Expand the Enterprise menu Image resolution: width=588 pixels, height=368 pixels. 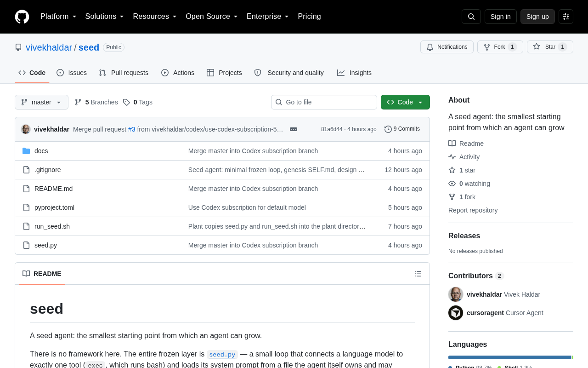[268, 17]
